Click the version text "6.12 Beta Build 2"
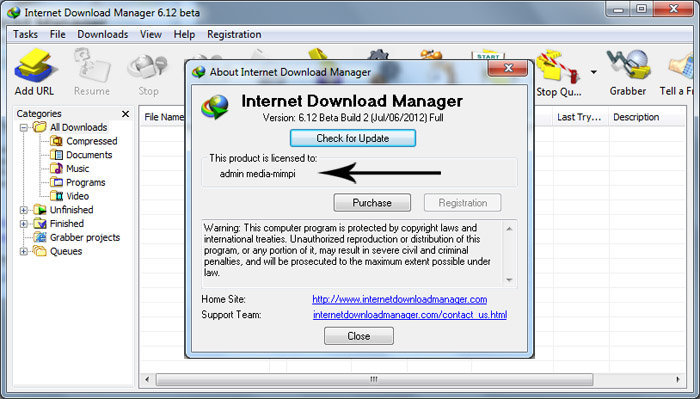The width and height of the screenshot is (700, 399). [333, 118]
